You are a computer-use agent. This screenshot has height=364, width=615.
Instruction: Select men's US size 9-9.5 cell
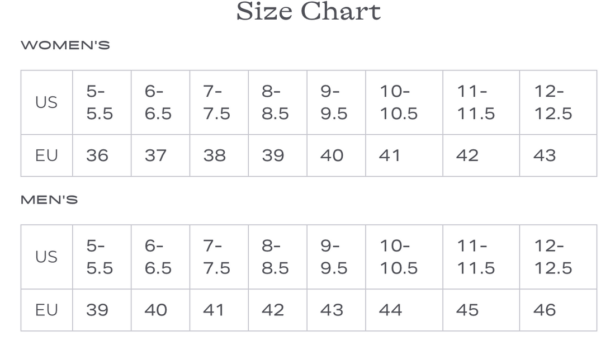tap(334, 257)
